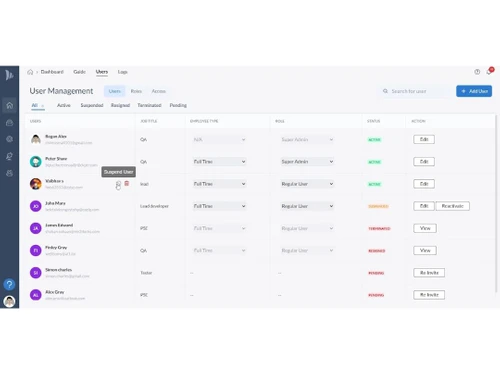The width and height of the screenshot is (500, 375).
Task: Open role dropdown for Bogan Alex
Action: pos(307,139)
